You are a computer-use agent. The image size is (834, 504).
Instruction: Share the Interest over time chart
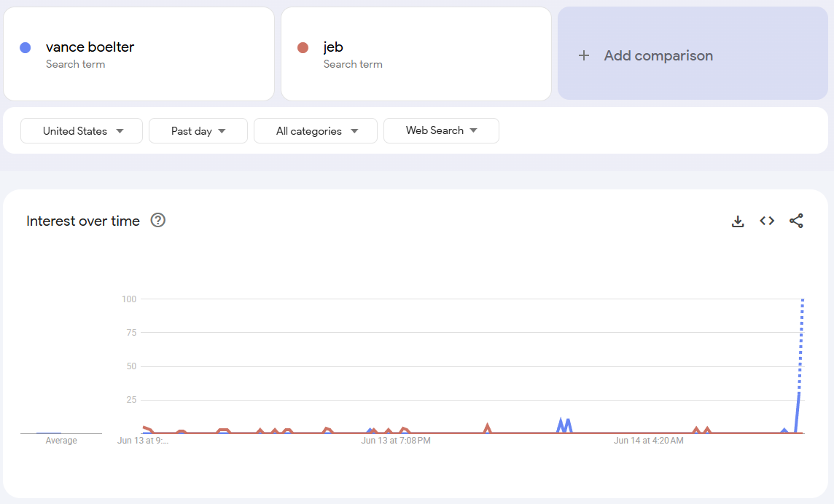(796, 221)
